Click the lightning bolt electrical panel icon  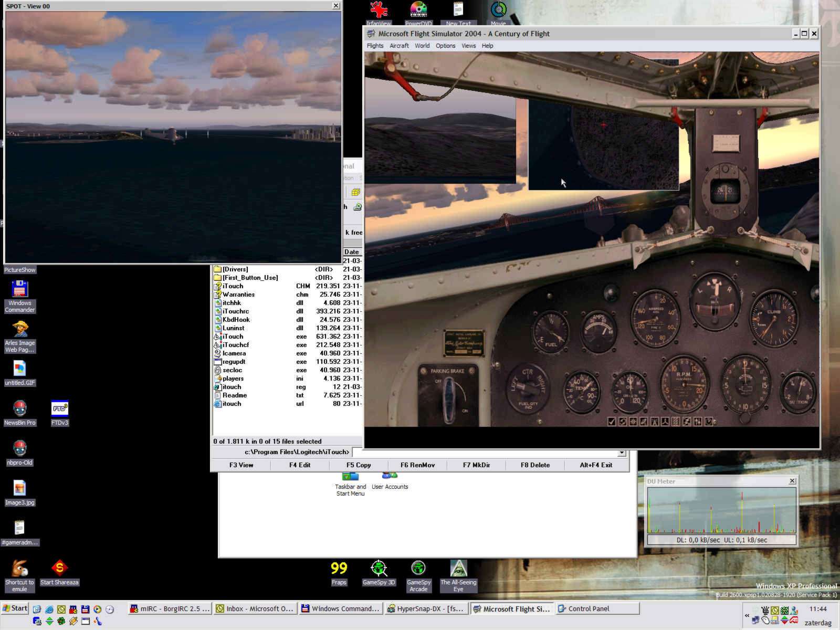click(687, 422)
